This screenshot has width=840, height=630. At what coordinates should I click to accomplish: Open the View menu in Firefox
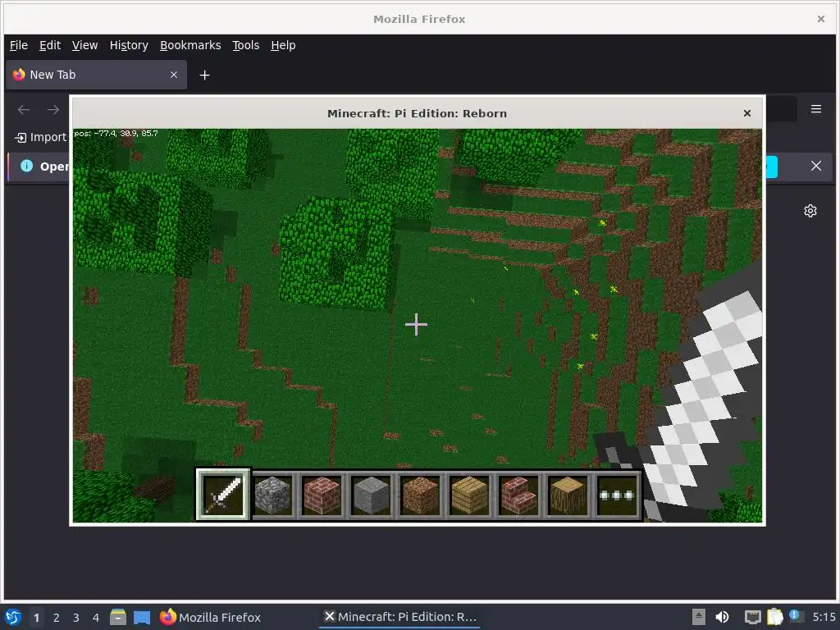(84, 45)
